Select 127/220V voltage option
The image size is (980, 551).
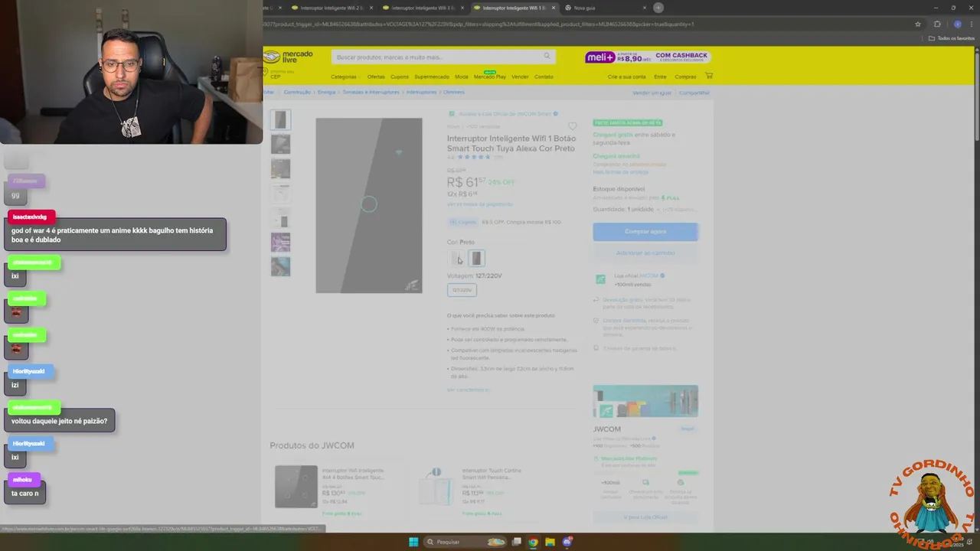pyautogui.click(x=462, y=290)
